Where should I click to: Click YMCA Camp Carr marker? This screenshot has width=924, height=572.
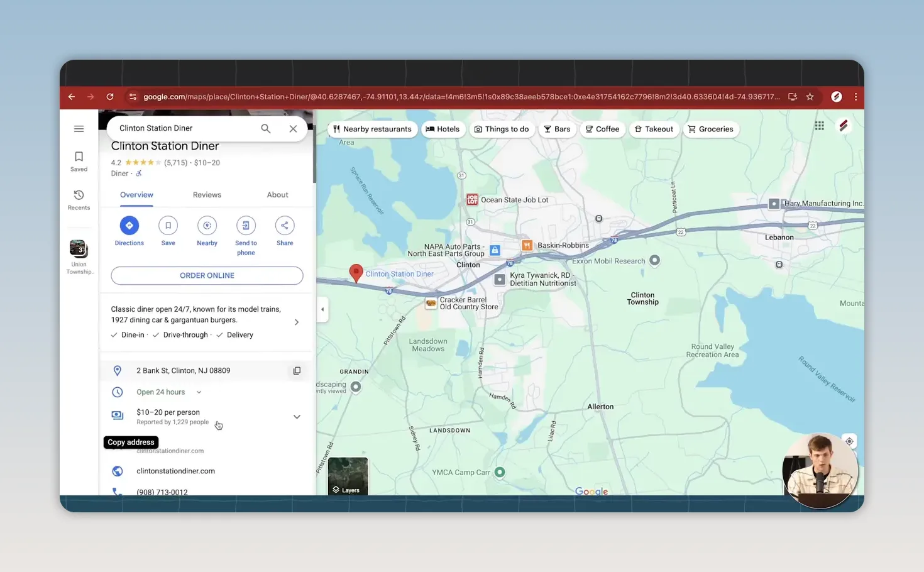click(x=500, y=472)
